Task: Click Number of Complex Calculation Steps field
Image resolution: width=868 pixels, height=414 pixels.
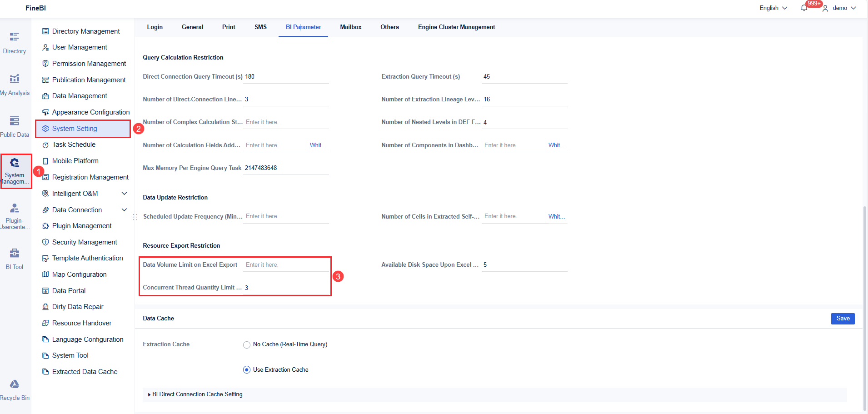Action: (x=286, y=122)
